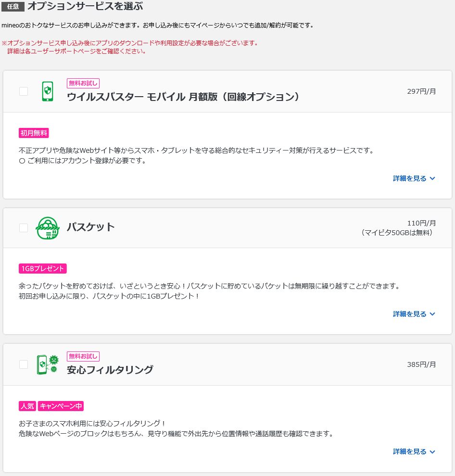The width and height of the screenshot is (455, 476).
Task: Click the 任意 label next to the heading
Action: pos(13,7)
